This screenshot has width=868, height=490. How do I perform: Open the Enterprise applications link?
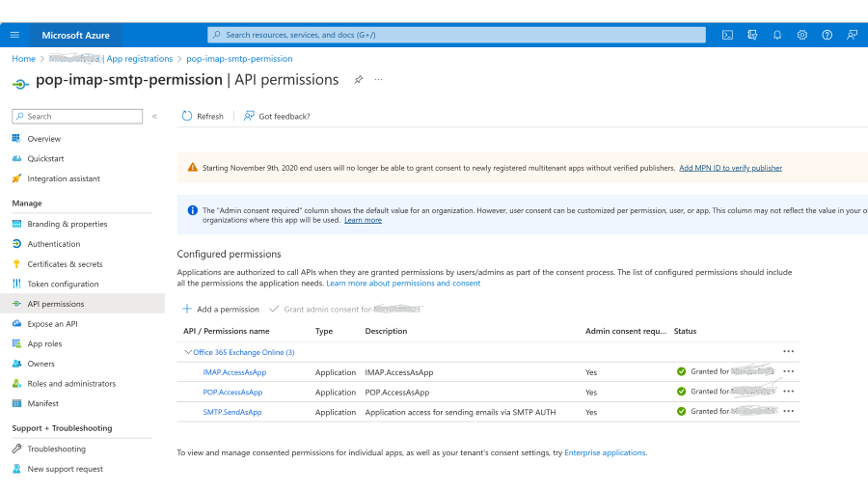605,452
